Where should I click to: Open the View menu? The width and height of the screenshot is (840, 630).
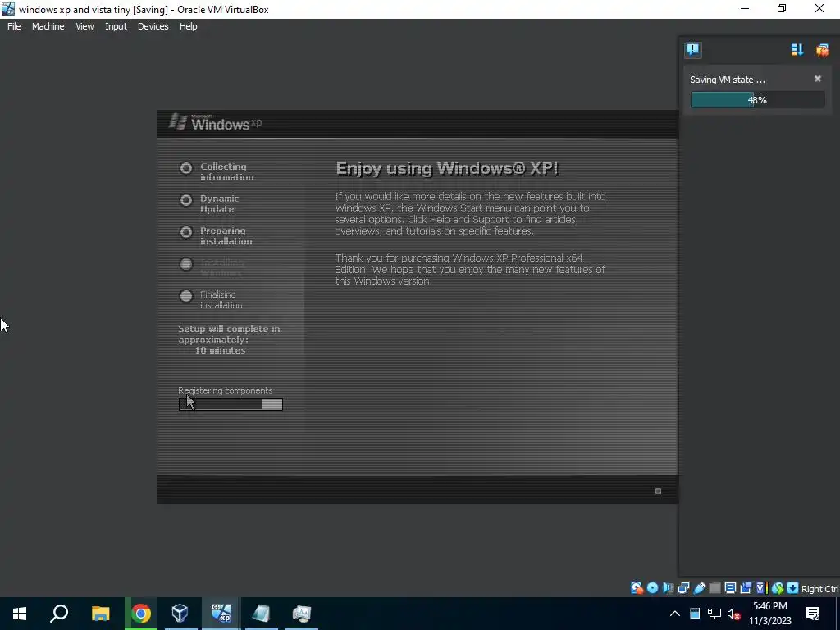[84, 26]
